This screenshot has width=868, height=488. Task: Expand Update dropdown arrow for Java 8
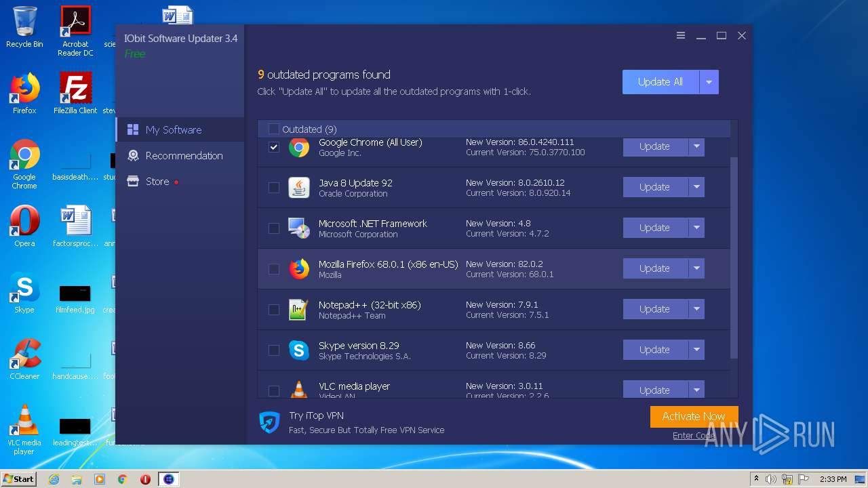point(696,187)
